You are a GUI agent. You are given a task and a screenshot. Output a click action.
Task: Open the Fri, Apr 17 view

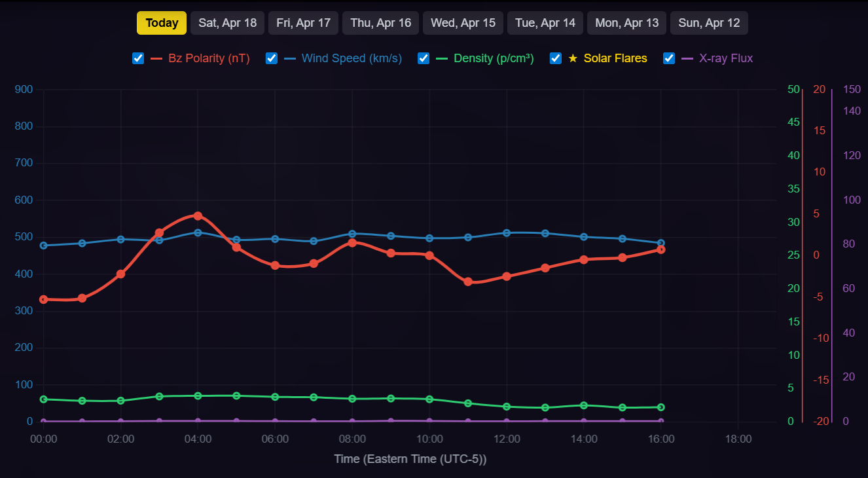tap(303, 22)
